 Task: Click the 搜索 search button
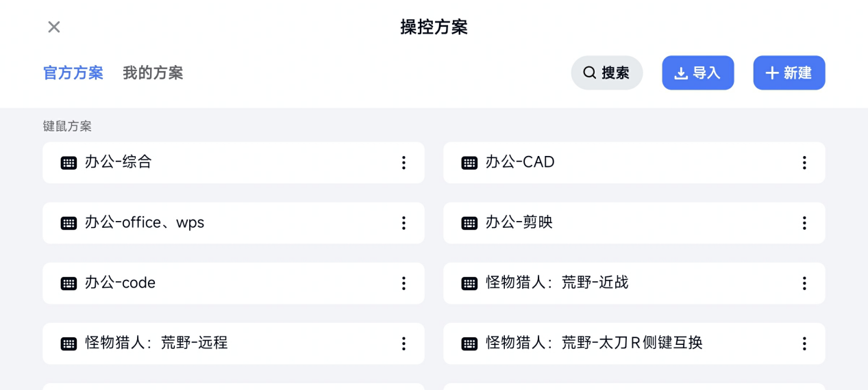(x=606, y=73)
